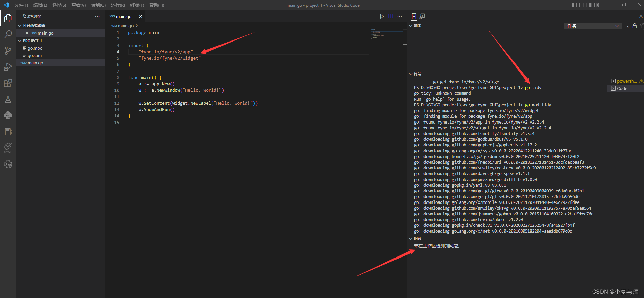The height and width of the screenshot is (298, 644).
Task: Open the 终端(T) menu
Action: pos(137,5)
